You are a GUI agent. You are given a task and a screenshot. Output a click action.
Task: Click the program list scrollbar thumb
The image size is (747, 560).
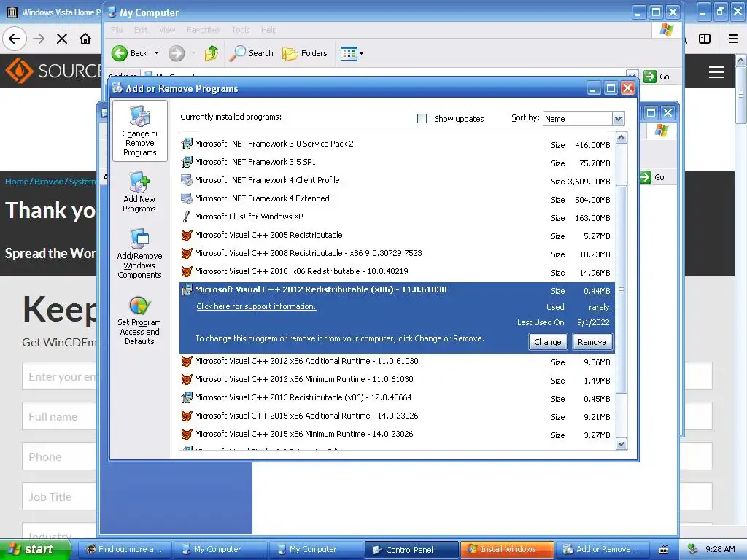[622, 289]
